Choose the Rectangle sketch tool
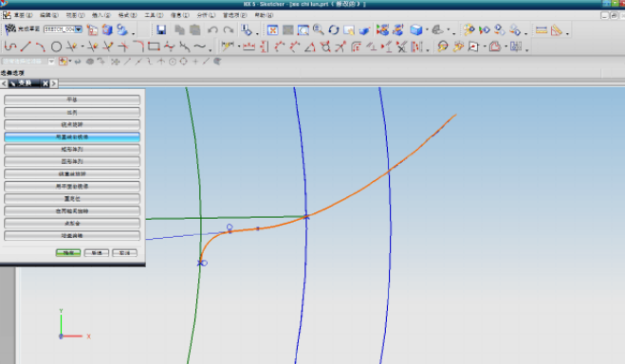625x364 pixels. coord(154,46)
